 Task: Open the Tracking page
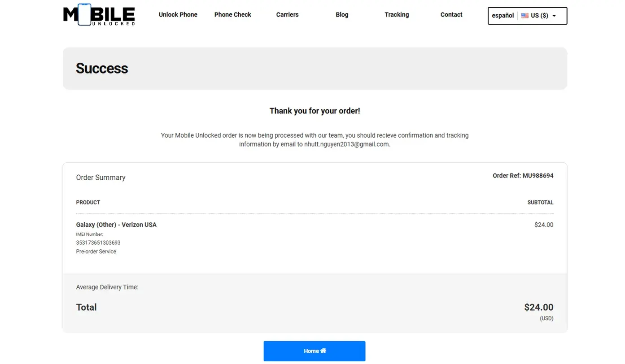[397, 15]
